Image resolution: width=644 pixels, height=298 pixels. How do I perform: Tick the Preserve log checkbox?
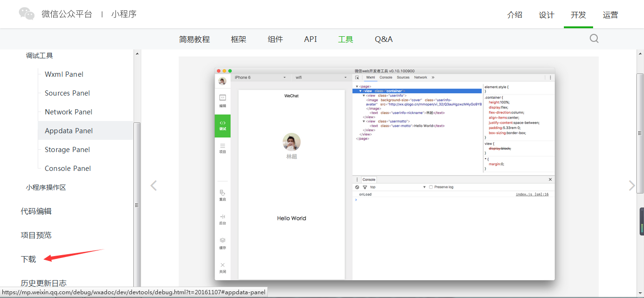431,187
